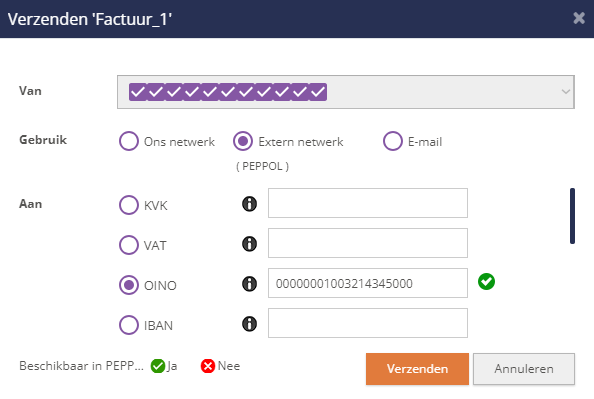
Task: Select the VAT recipient identifier
Action: click(129, 245)
